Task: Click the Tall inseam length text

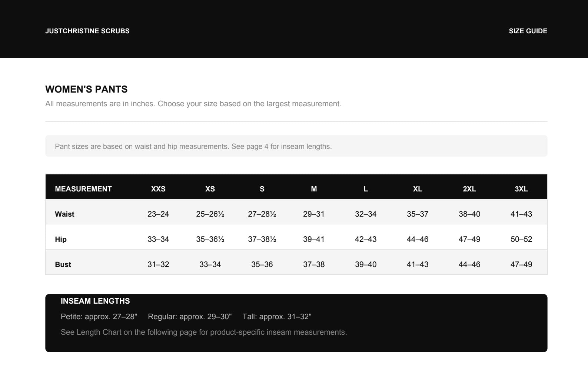Action: (277, 317)
